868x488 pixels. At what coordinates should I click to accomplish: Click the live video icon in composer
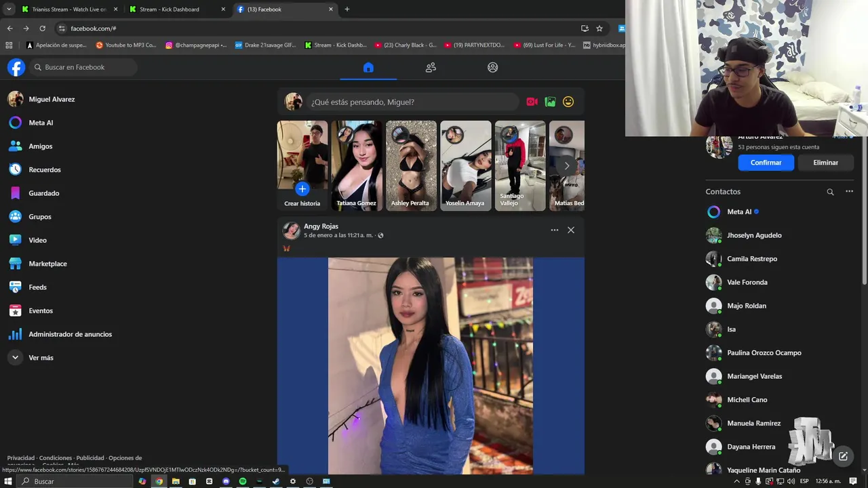click(532, 102)
